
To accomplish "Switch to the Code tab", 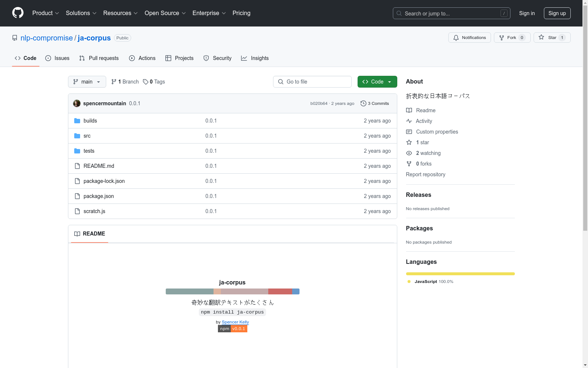I will click(26, 58).
